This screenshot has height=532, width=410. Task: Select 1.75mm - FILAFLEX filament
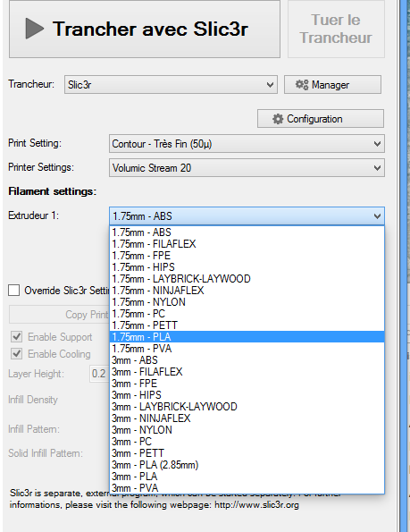247,244
